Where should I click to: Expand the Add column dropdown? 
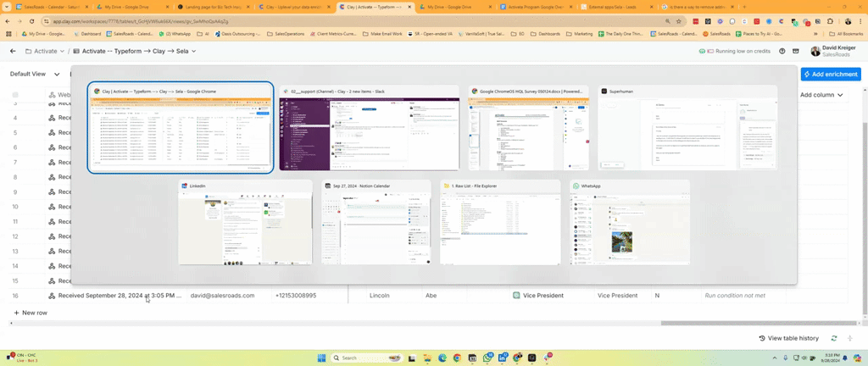pyautogui.click(x=821, y=95)
